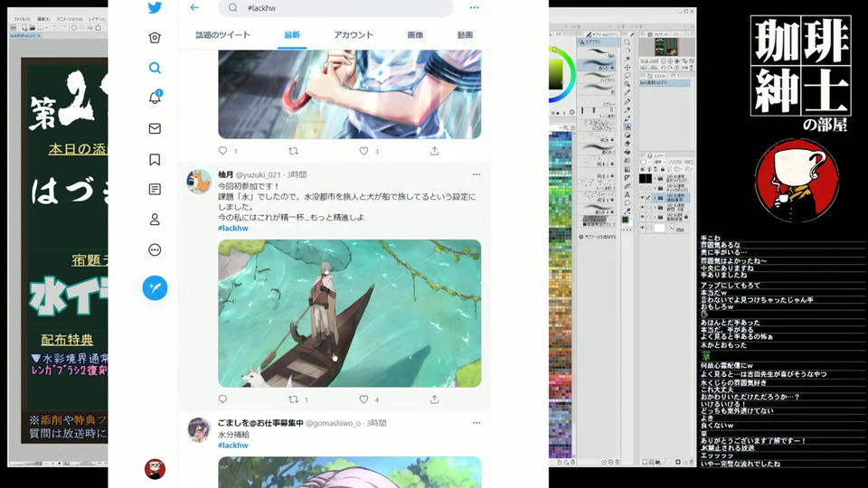
Task: Open 柚月 shiba dog avatar
Action: pos(199,182)
